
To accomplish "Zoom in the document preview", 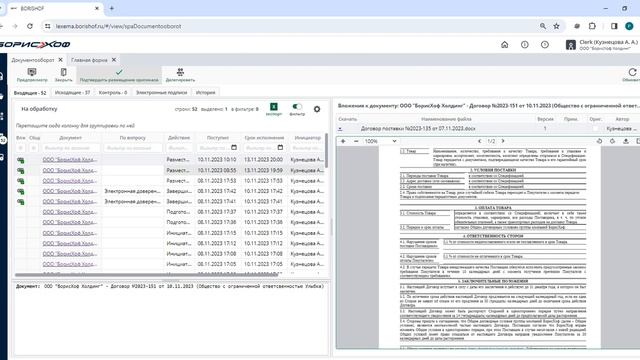I will (343, 141).
